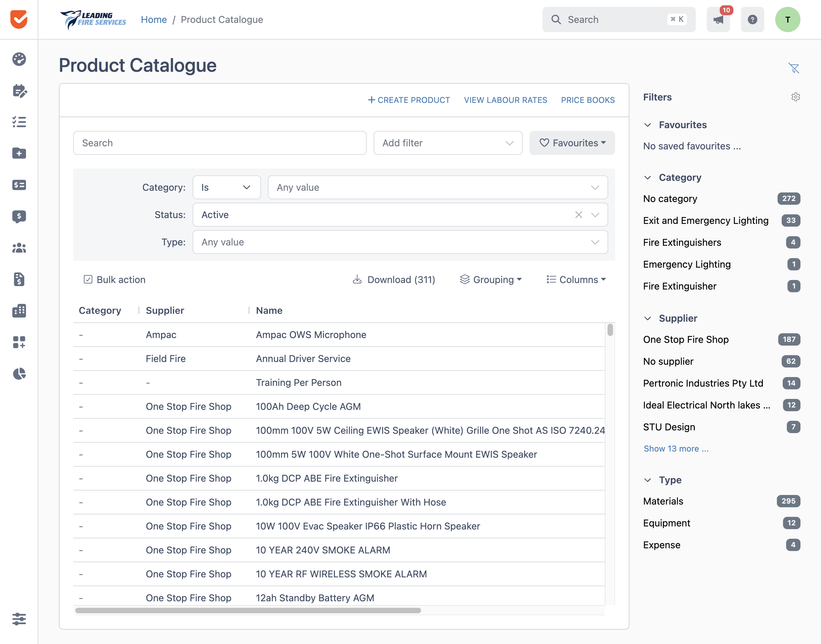Click Create Product
The height and width of the screenshot is (644, 821).
point(408,100)
